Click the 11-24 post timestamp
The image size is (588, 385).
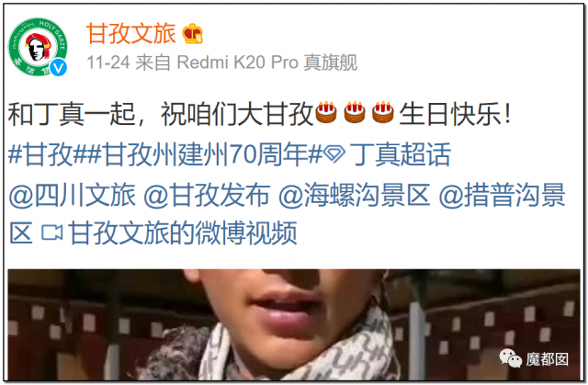pos(108,62)
